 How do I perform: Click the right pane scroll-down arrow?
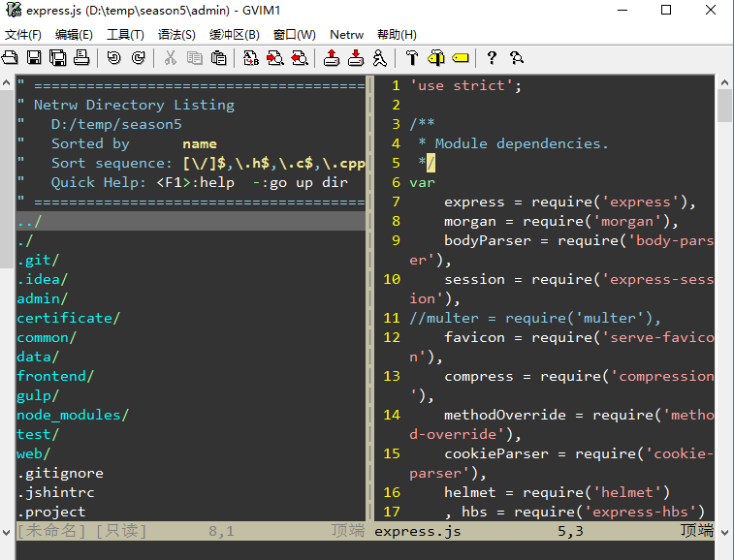point(724,533)
